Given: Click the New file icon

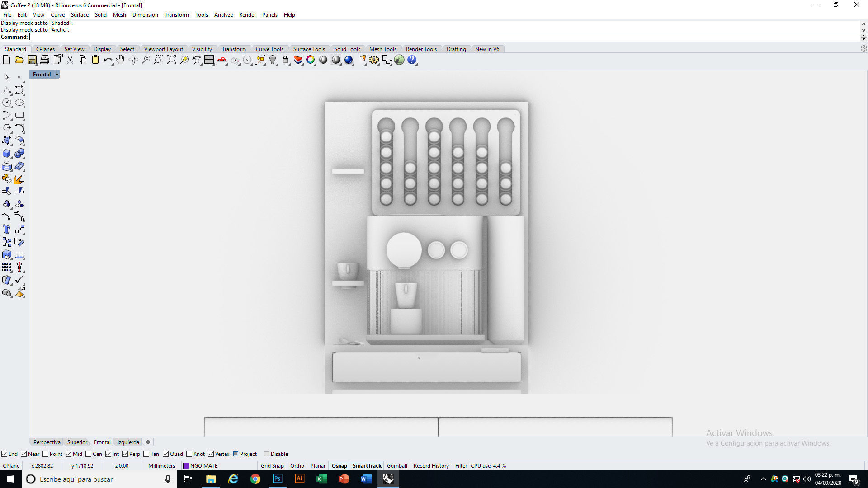Looking at the screenshot, I should coord(6,60).
